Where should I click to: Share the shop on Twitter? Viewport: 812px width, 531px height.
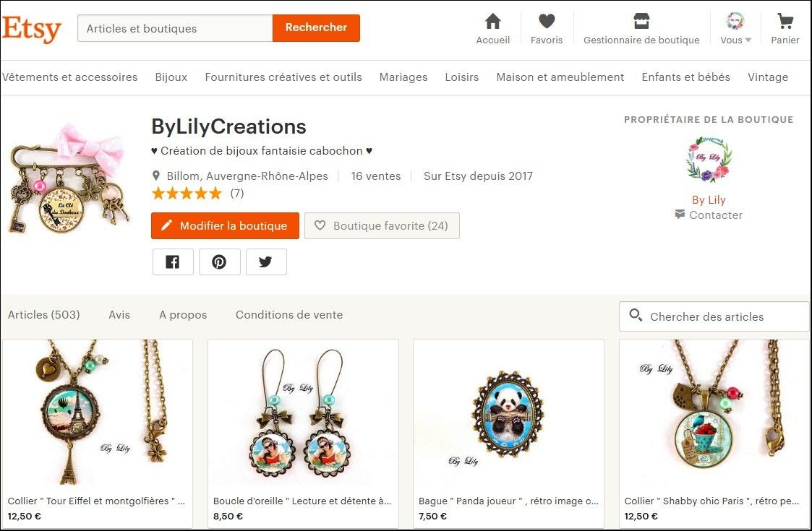(x=266, y=262)
